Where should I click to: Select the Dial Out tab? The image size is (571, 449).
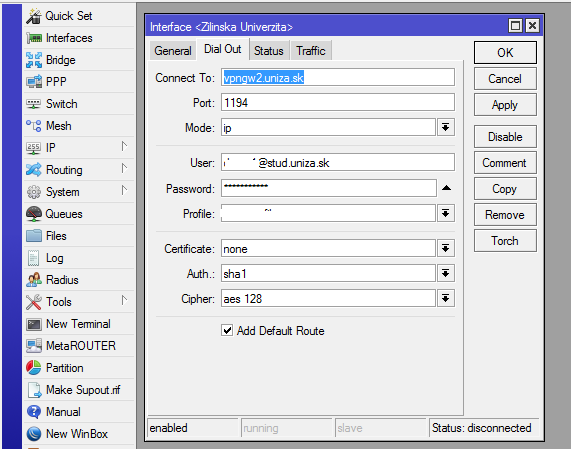click(223, 49)
